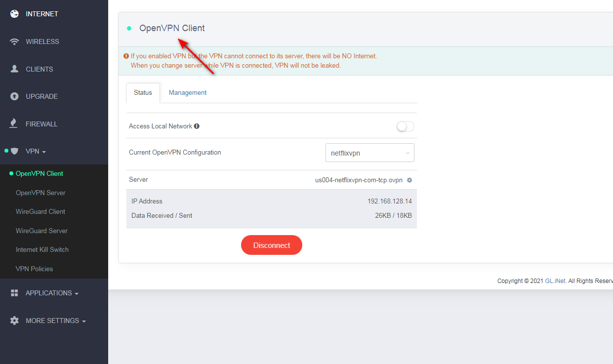Click the Applications grid icon
Screen dimensions: 613x364
click(x=14, y=293)
